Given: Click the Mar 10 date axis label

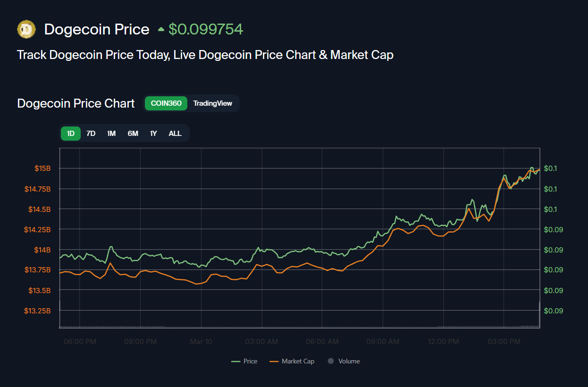Looking at the screenshot, I should 201,341.
